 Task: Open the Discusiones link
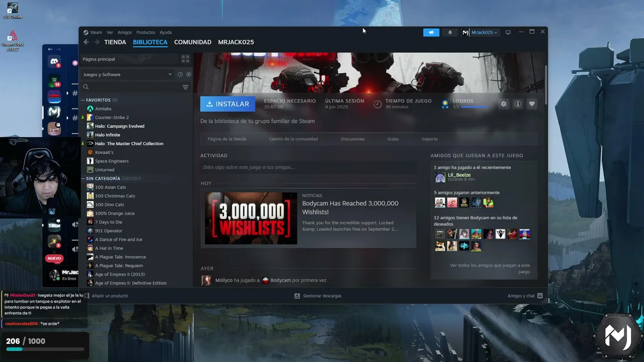[x=353, y=139]
